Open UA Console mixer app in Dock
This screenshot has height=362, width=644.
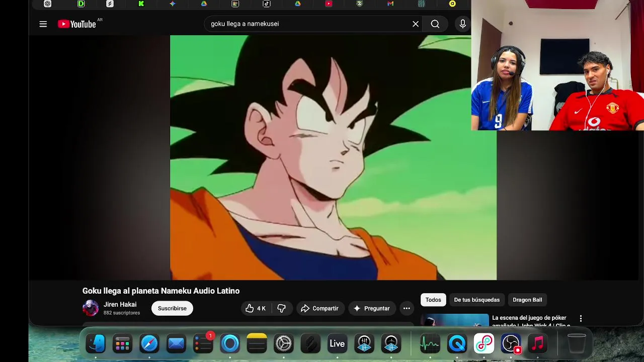pyautogui.click(x=364, y=344)
